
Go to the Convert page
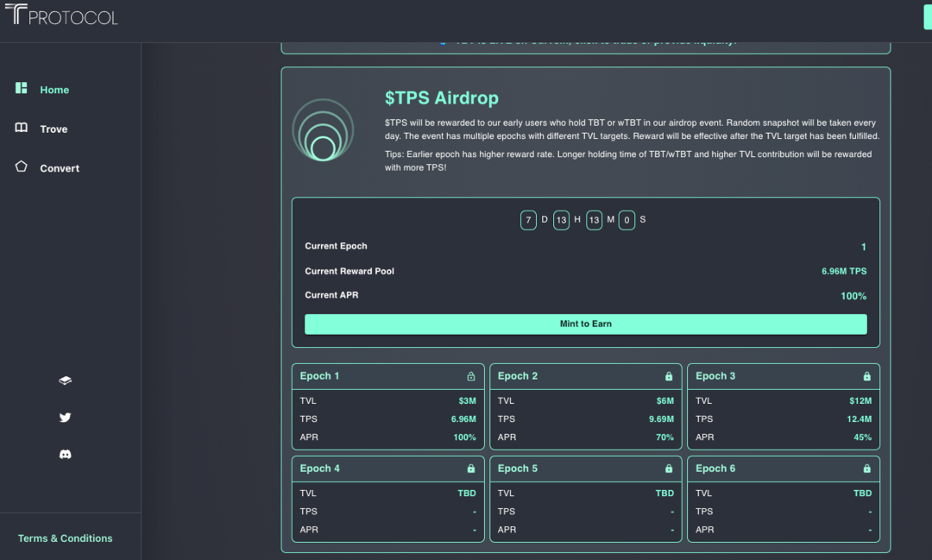(x=60, y=168)
